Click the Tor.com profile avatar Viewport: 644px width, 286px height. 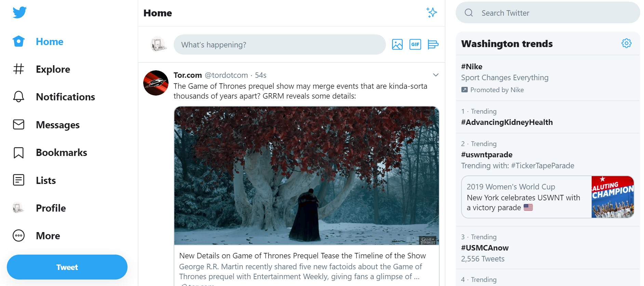click(156, 83)
